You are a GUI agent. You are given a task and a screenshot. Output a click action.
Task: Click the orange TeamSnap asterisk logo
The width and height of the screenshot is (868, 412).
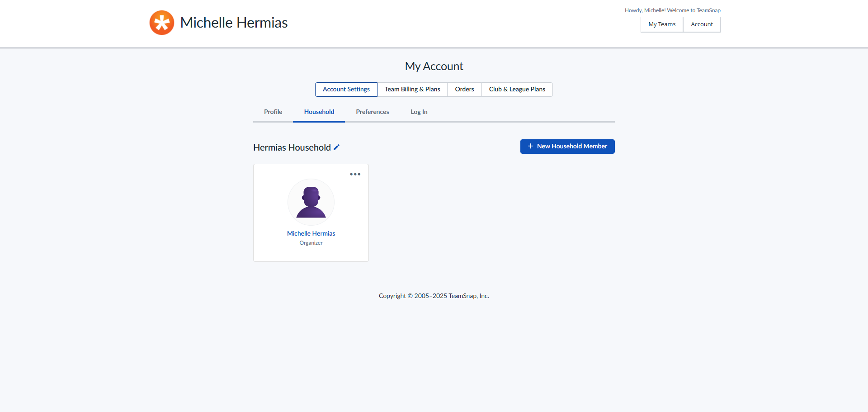point(162,23)
